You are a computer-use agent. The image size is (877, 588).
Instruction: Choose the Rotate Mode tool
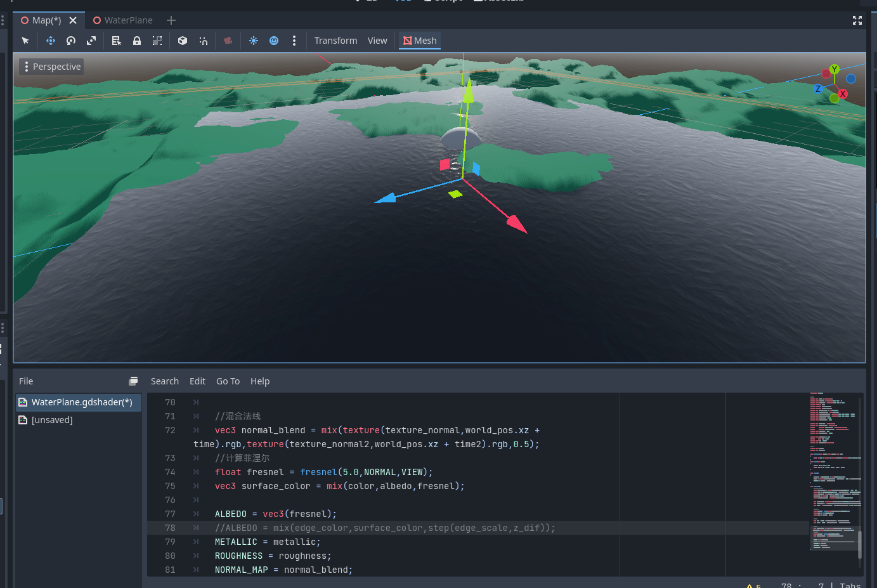pyautogui.click(x=71, y=41)
